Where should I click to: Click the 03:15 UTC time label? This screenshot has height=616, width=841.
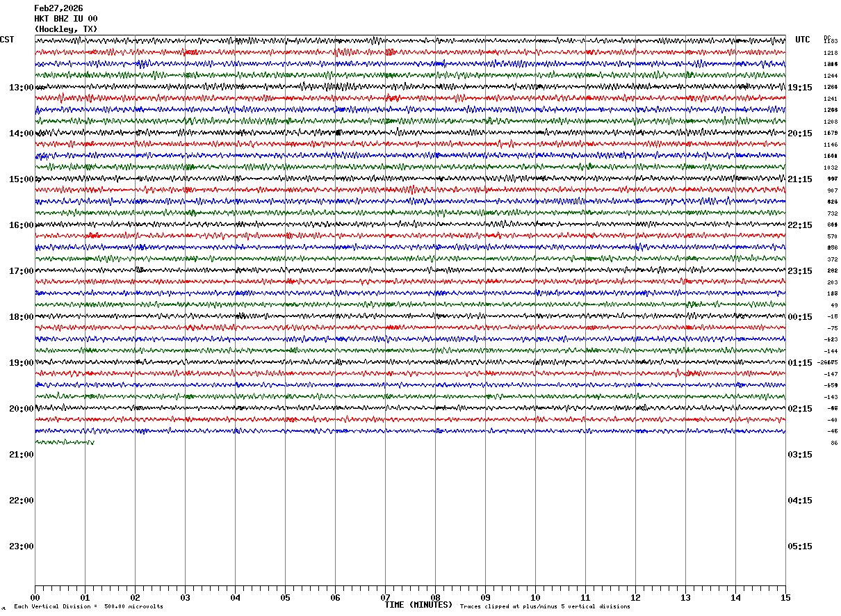coord(800,455)
